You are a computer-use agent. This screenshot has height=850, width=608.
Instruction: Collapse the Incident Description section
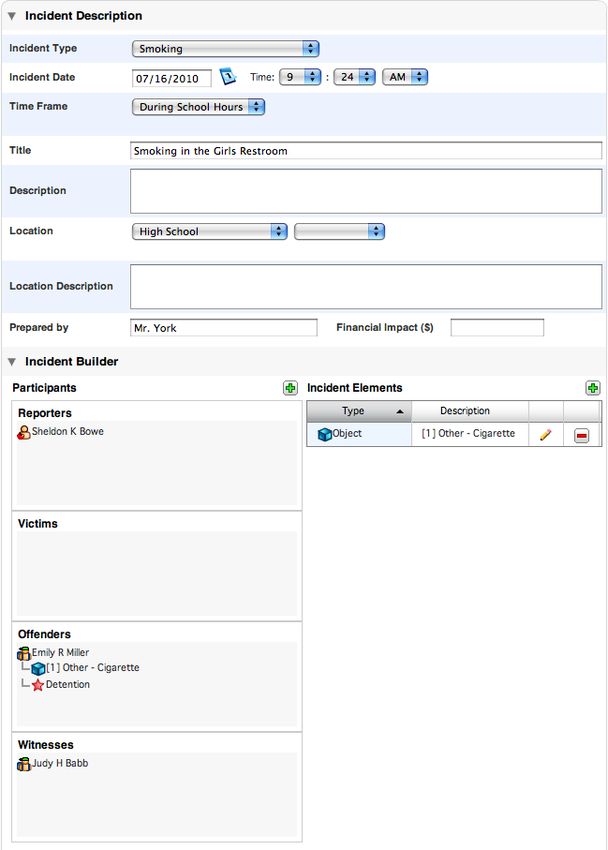point(11,16)
